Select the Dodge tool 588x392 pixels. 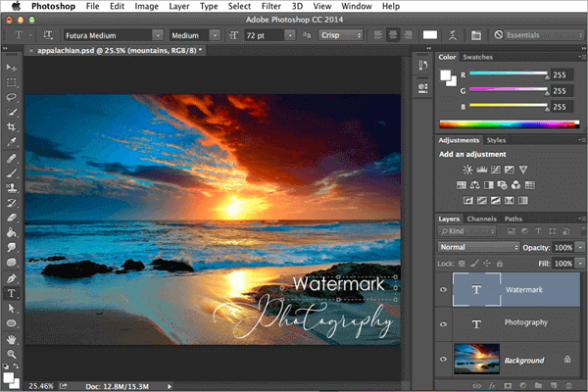pyautogui.click(x=11, y=247)
